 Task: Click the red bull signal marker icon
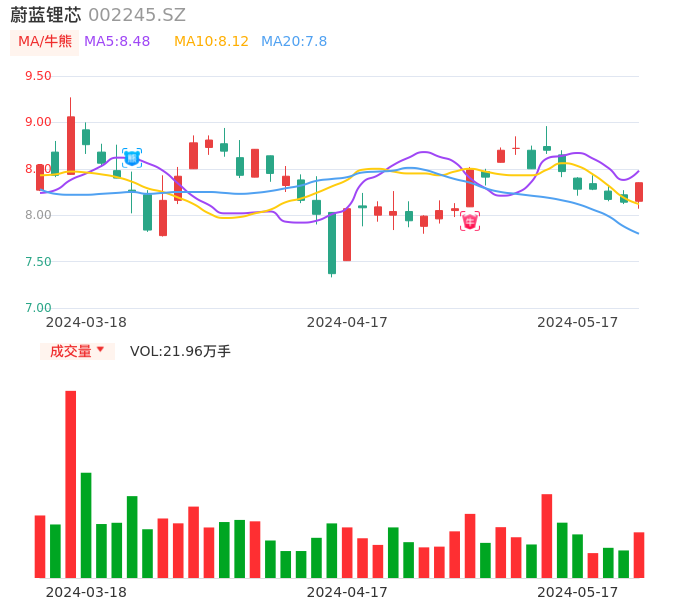coord(470,221)
